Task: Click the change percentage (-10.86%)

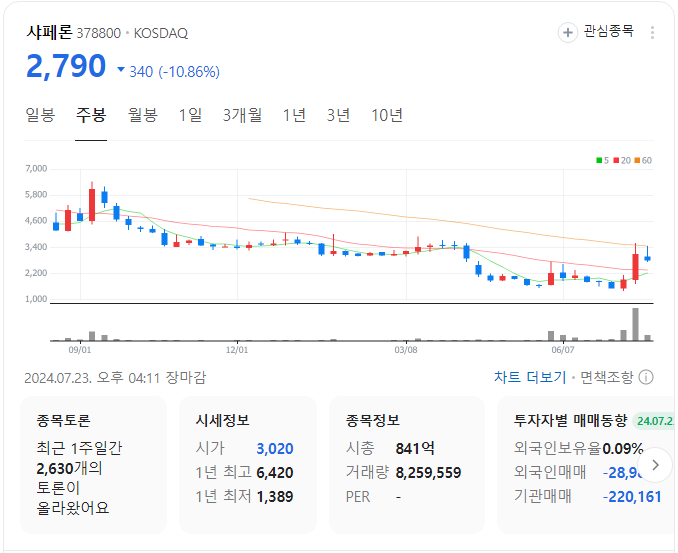Action: click(189, 71)
